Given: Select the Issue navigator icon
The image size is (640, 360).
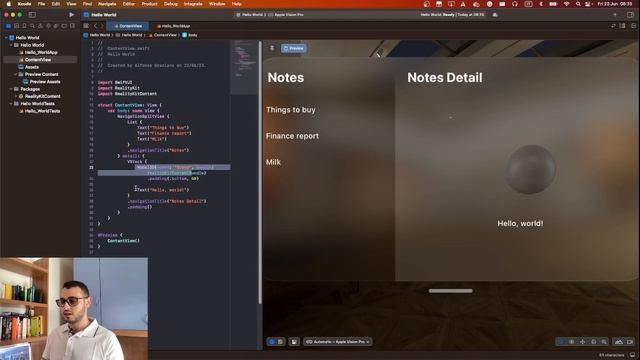Looking at the screenshot, I should pos(40,26).
